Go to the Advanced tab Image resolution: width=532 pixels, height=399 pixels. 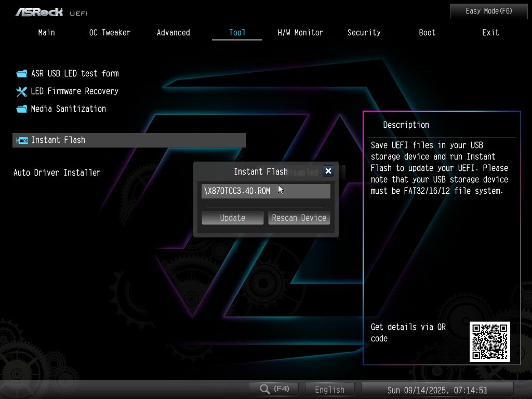coord(173,33)
